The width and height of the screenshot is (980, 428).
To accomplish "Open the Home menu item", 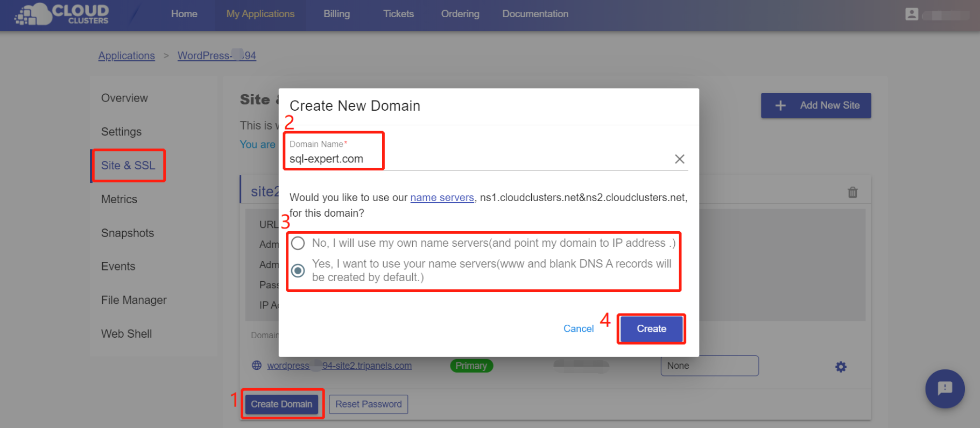I will coord(184,14).
